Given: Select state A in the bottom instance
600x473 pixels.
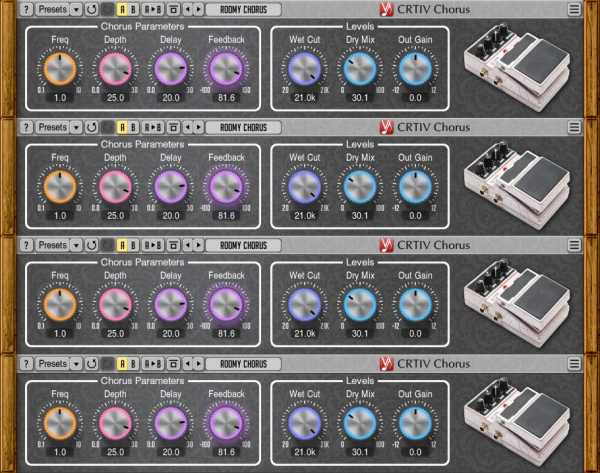Looking at the screenshot, I should point(122,364).
